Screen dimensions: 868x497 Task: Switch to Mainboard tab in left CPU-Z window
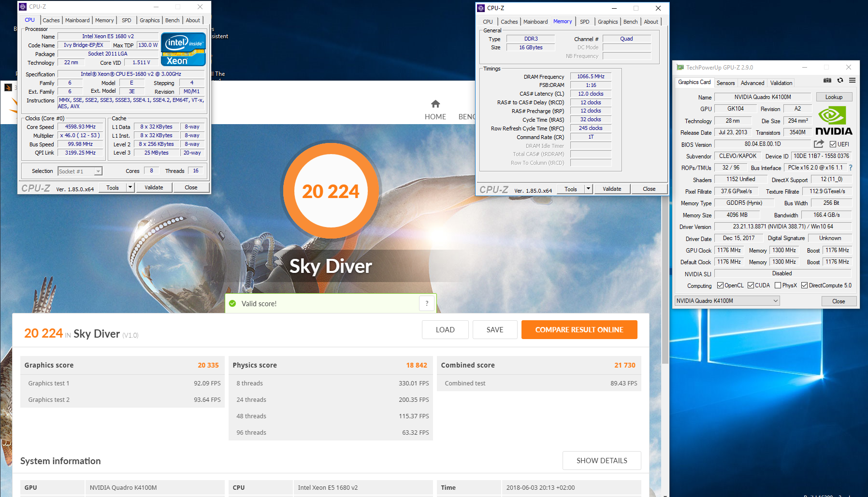click(77, 20)
